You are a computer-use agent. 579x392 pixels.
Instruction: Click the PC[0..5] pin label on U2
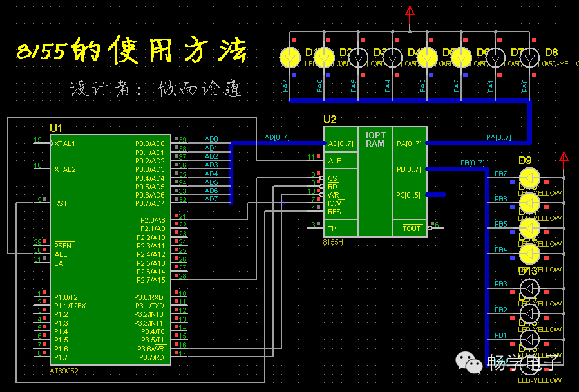tap(408, 195)
